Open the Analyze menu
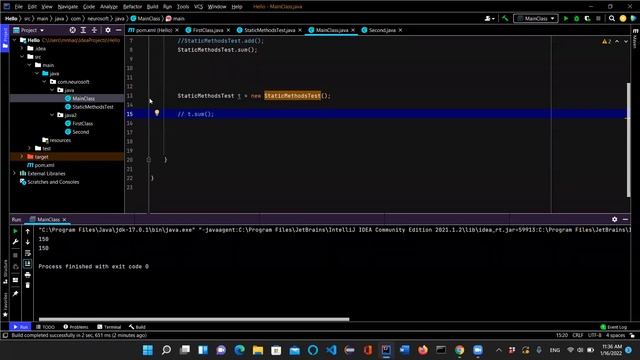This screenshot has width=640, height=360. point(109,7)
